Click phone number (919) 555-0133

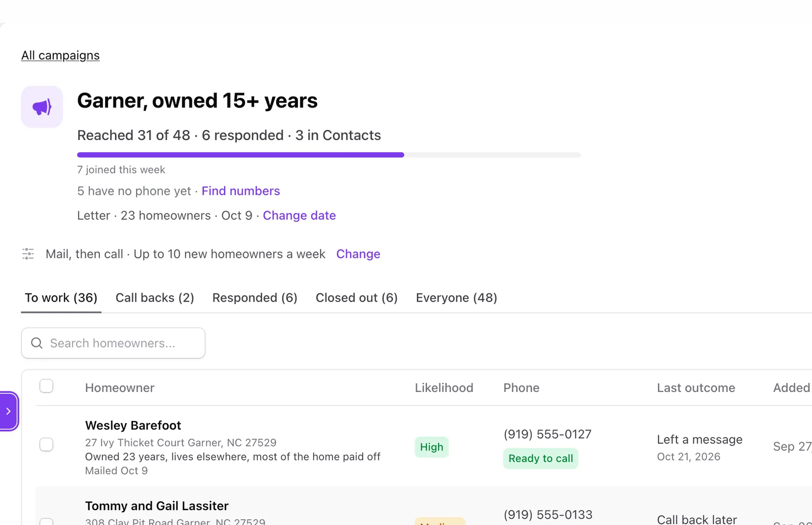[x=548, y=515]
